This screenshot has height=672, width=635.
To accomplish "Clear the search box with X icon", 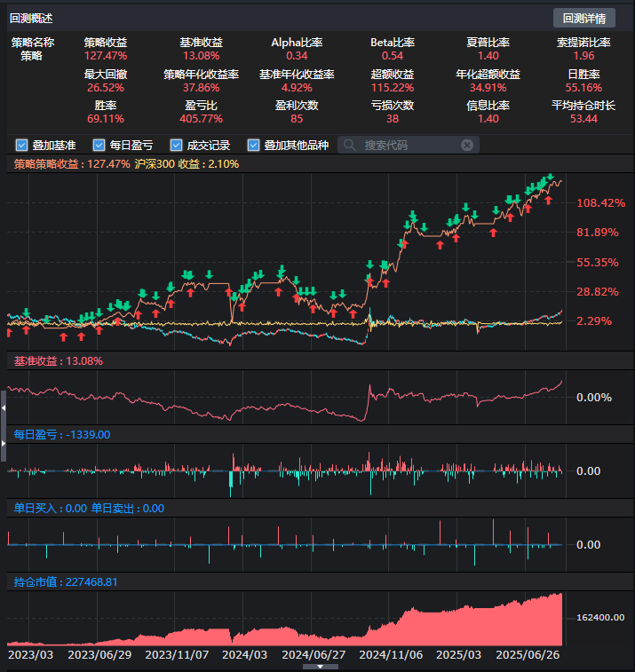I will (x=467, y=146).
